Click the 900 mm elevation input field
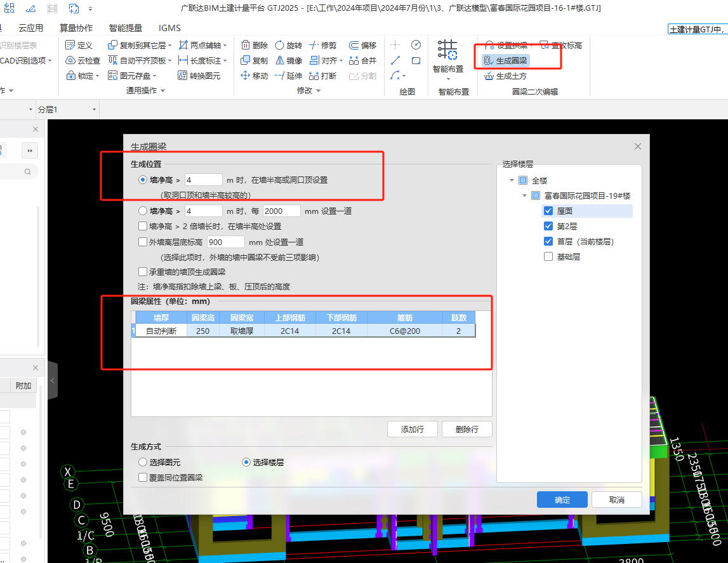 (226, 242)
